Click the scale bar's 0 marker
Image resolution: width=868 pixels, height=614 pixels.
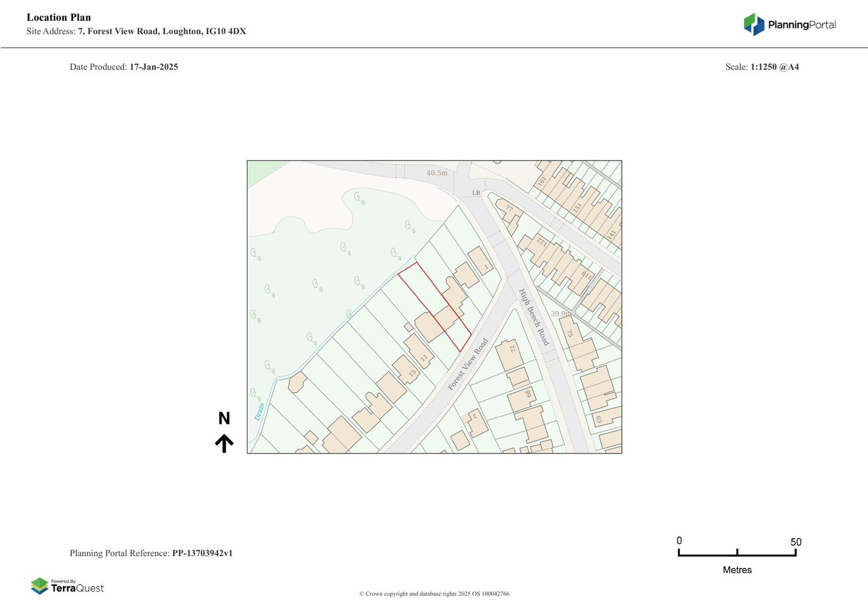679,541
